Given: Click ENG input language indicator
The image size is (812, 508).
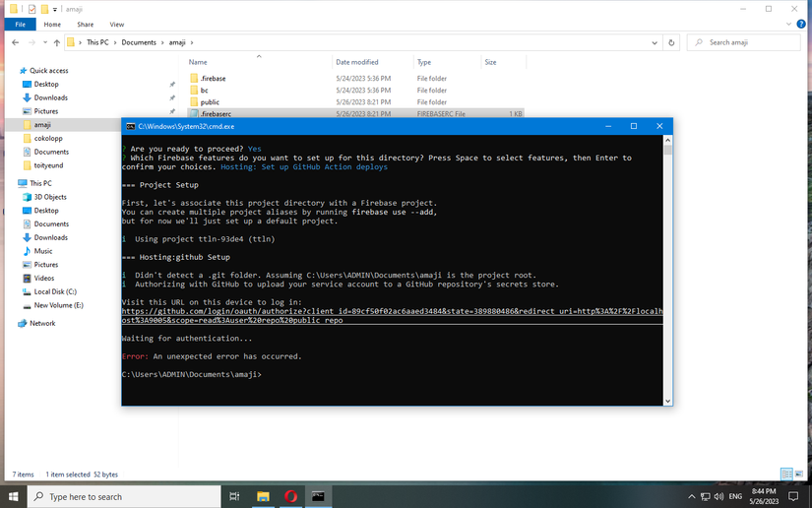Looking at the screenshot, I should pyautogui.click(x=735, y=496).
